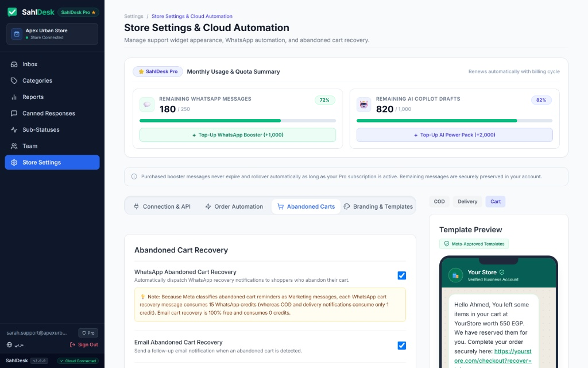
Task: Open Branding & Templates tab
Action: pos(378,206)
